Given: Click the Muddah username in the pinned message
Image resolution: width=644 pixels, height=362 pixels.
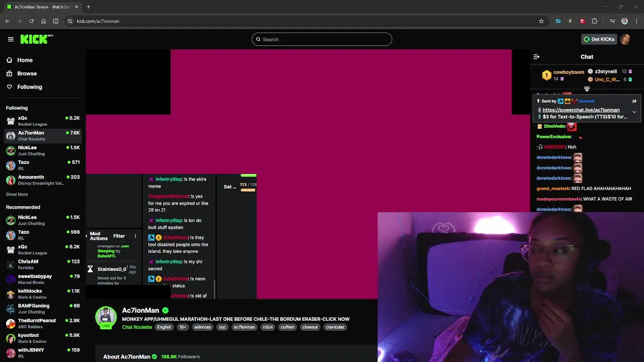Looking at the screenshot, I should tap(587, 101).
